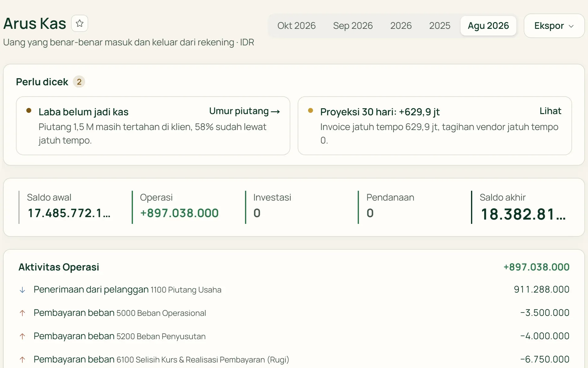Open the Penerimaan dari pelanggan row
This screenshot has height=368, width=588.
(294, 289)
